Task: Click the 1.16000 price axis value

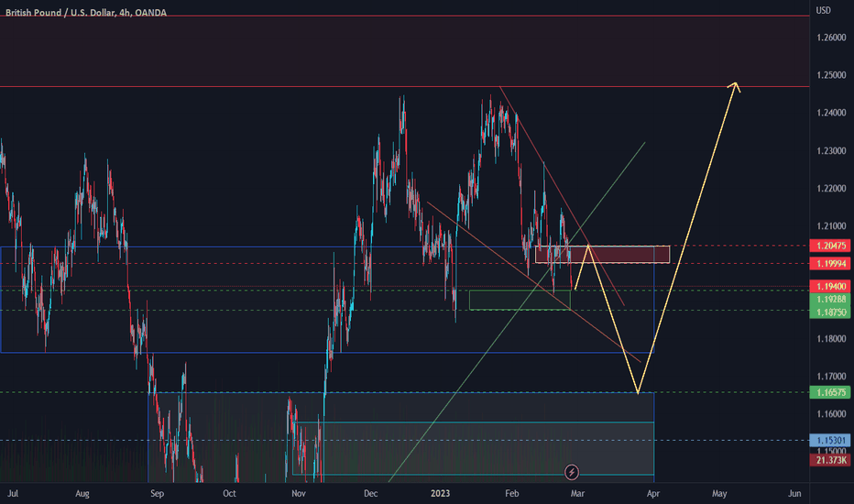Action: tap(831, 414)
